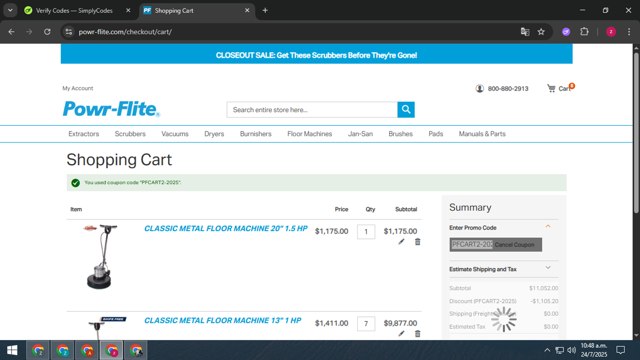Open the Dryers menu

pyautogui.click(x=214, y=134)
